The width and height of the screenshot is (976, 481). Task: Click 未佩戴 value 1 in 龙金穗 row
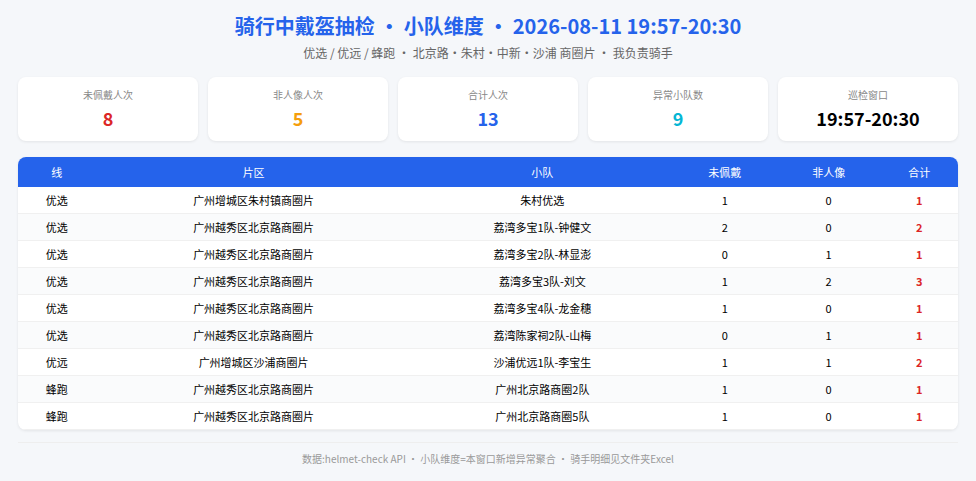pyautogui.click(x=725, y=309)
